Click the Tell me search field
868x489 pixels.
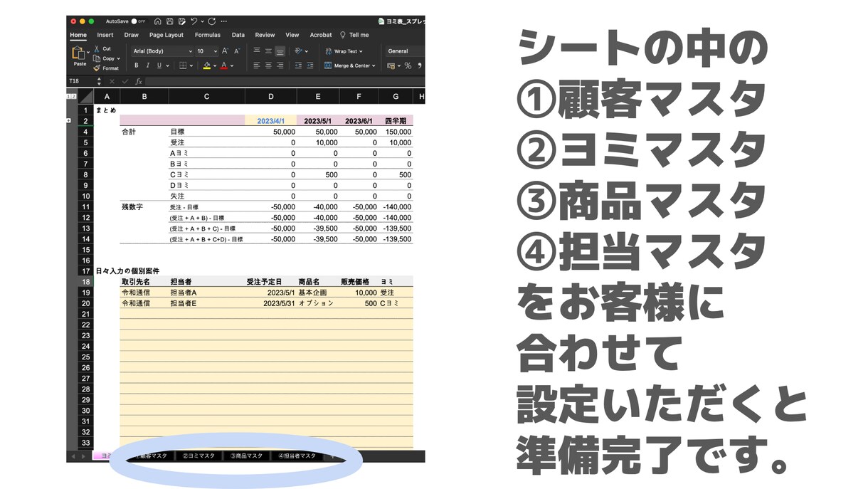(x=354, y=35)
